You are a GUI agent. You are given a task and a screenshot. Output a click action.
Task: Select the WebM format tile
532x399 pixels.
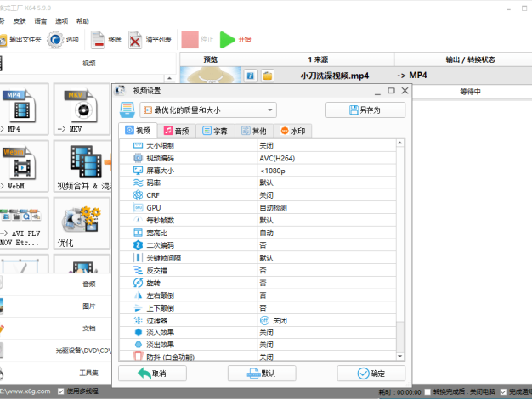tap(24, 166)
